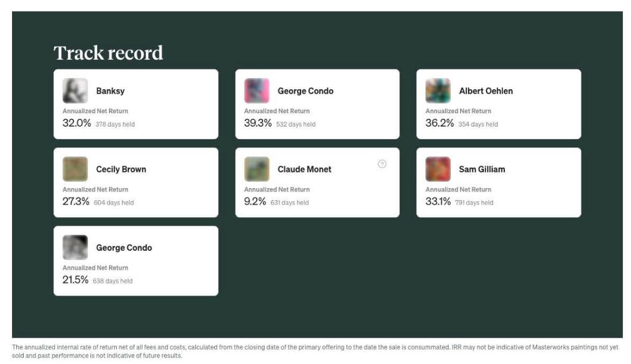This screenshot has height=364, width=631.
Task: Select the 32.0% return figure for Banksy
Action: (77, 123)
